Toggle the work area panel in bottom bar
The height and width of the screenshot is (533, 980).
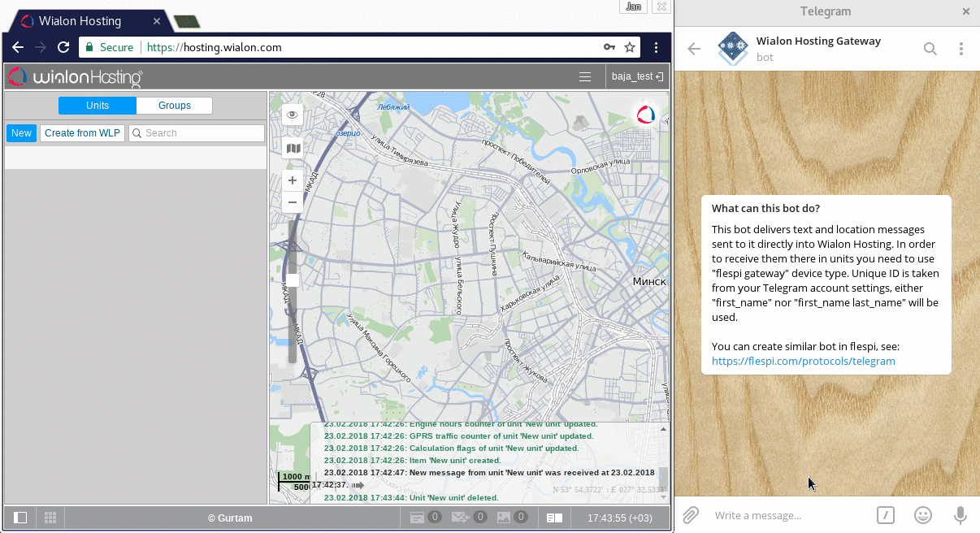click(x=21, y=518)
